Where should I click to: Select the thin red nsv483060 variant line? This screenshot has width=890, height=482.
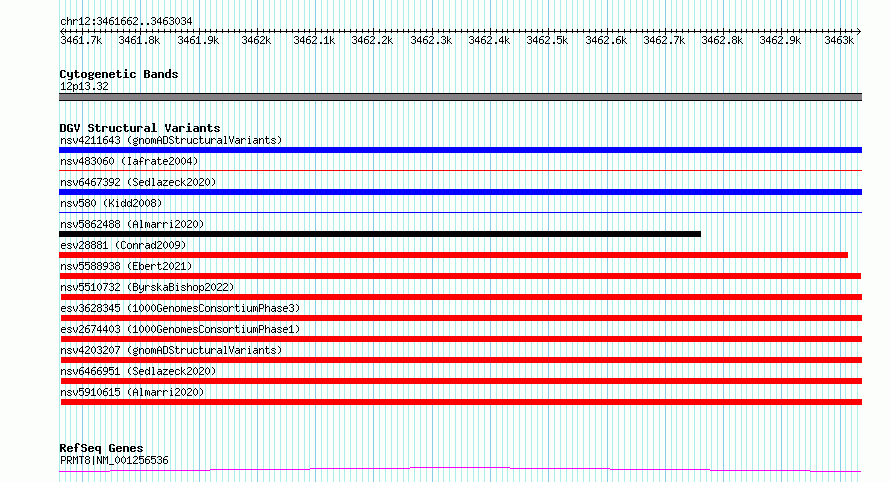tap(460, 170)
